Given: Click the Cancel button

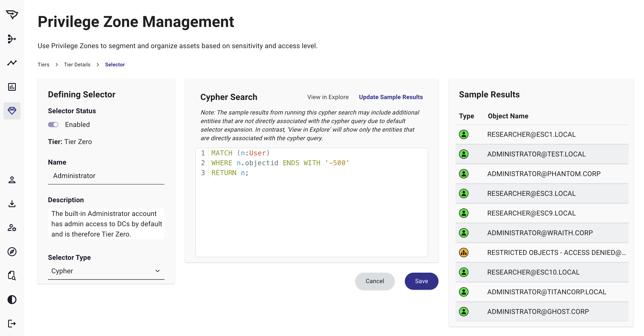Looking at the screenshot, I should click(x=375, y=281).
